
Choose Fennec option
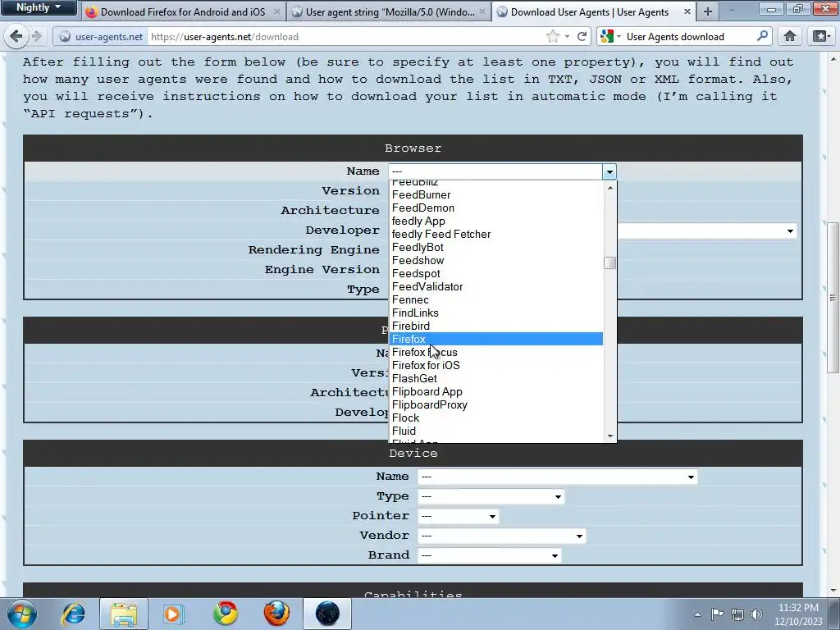coord(496,300)
